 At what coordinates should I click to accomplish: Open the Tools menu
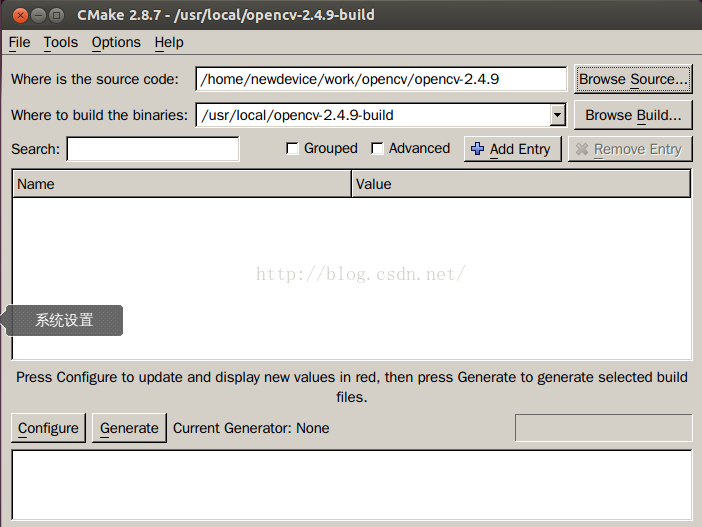(x=60, y=43)
